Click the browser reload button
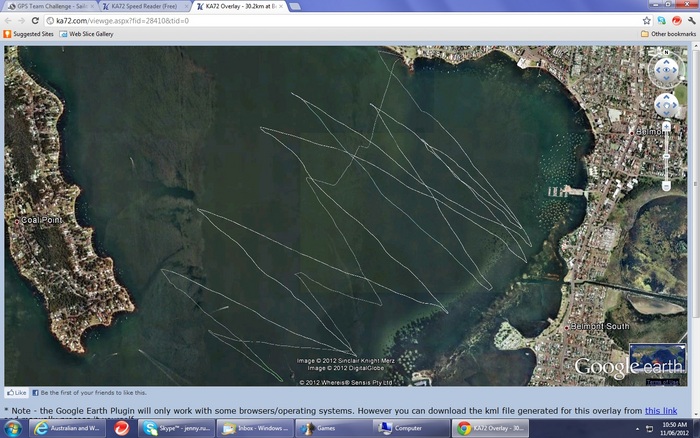The width and height of the screenshot is (700, 438). pyautogui.click(x=36, y=20)
